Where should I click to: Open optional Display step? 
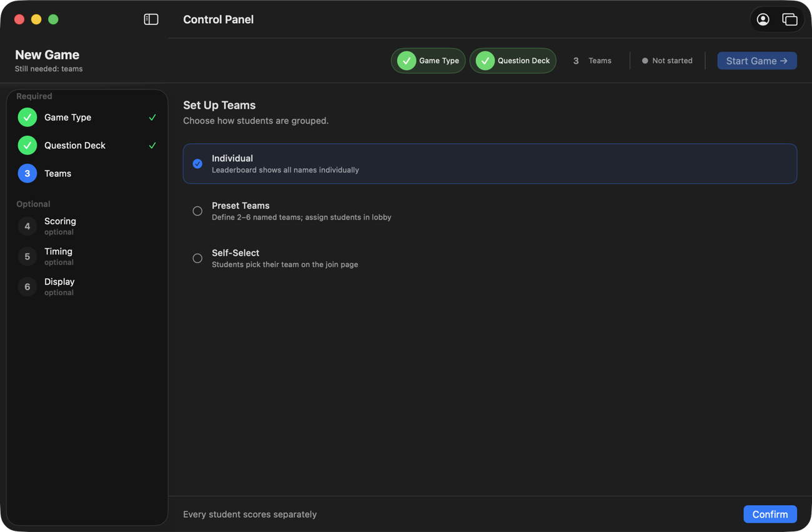pyautogui.click(x=87, y=287)
